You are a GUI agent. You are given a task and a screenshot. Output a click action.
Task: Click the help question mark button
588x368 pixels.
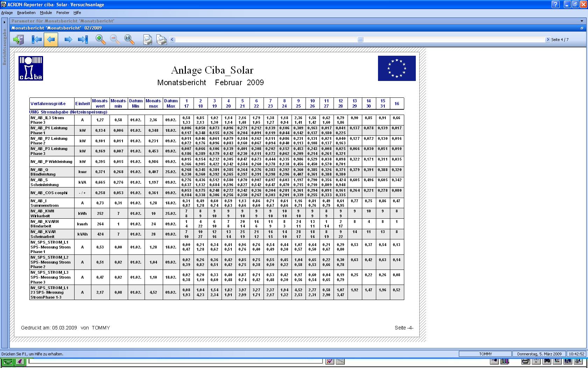pos(555,5)
